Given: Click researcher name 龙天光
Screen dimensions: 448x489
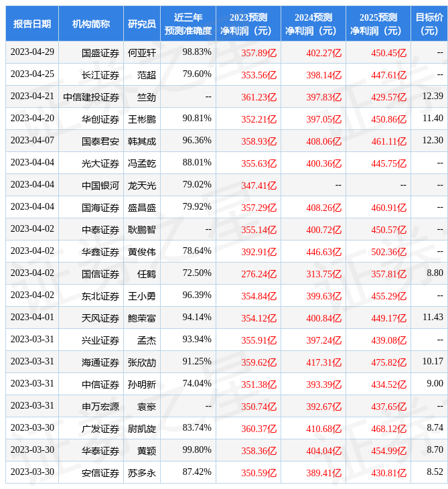Looking at the screenshot, I should [142, 186].
